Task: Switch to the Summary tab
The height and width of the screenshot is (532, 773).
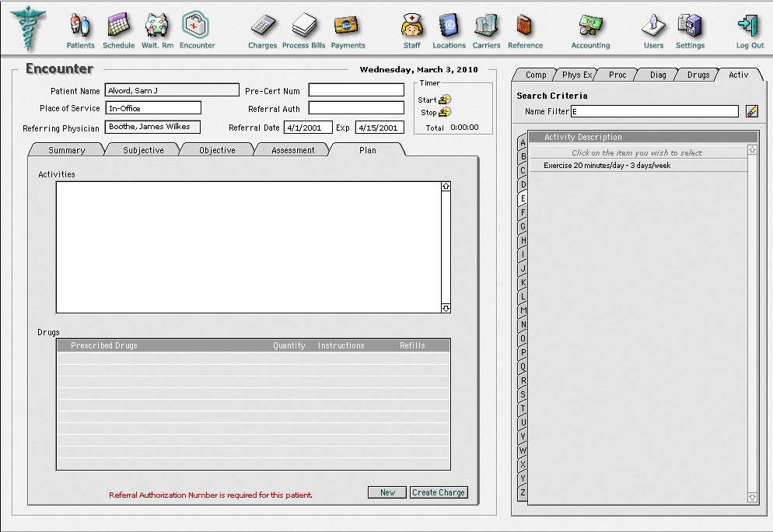Action: click(67, 150)
